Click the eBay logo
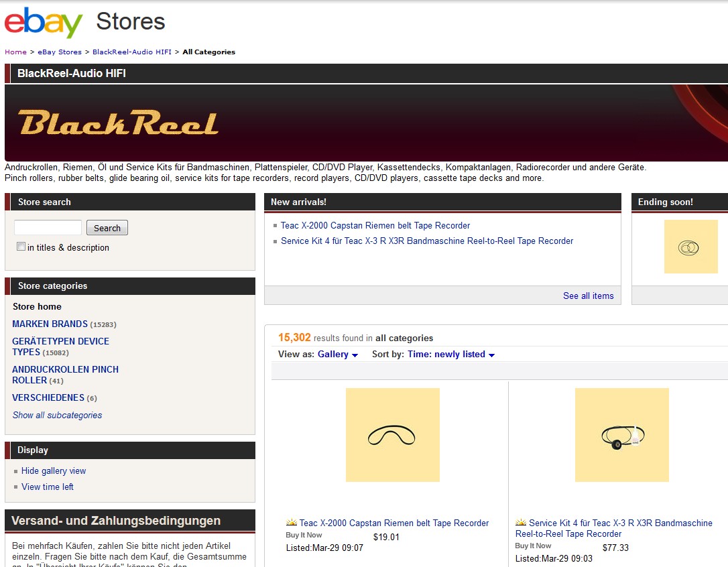 (x=44, y=23)
